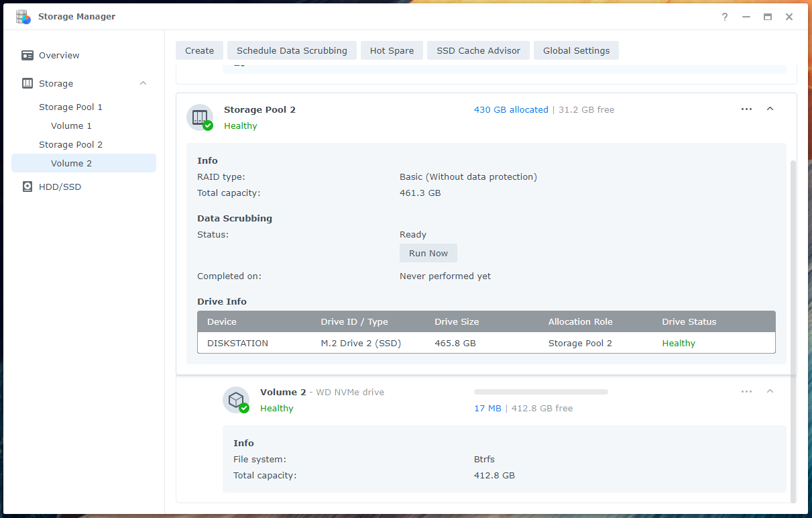812x518 pixels.
Task: Click the Volume 2 usage progress bar
Action: [540, 391]
